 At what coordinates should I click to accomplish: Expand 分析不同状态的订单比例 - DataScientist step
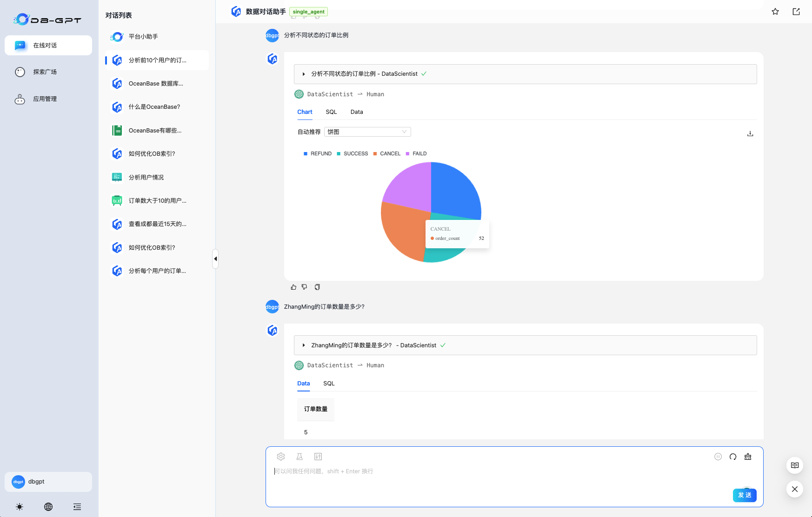pyautogui.click(x=525, y=74)
